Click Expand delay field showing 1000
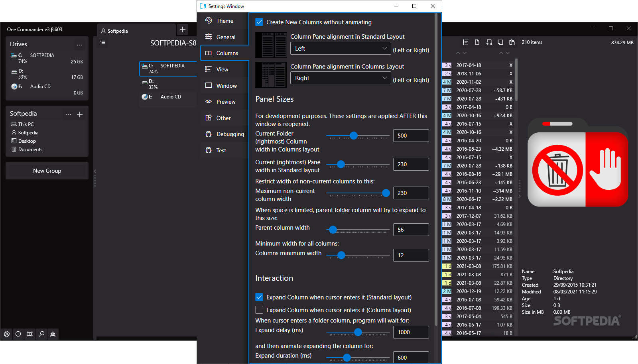This screenshot has height=364, width=638. pyautogui.click(x=411, y=332)
